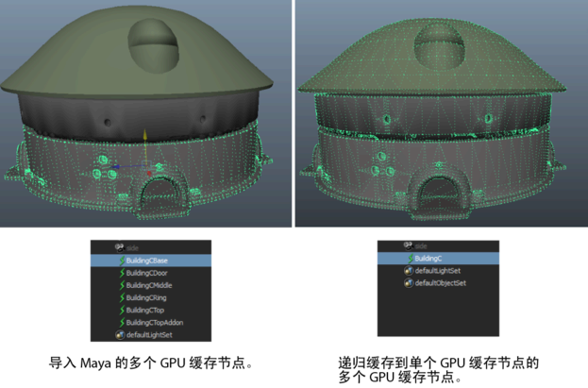Click the set icon beside defaultObjectSet

[409, 282]
